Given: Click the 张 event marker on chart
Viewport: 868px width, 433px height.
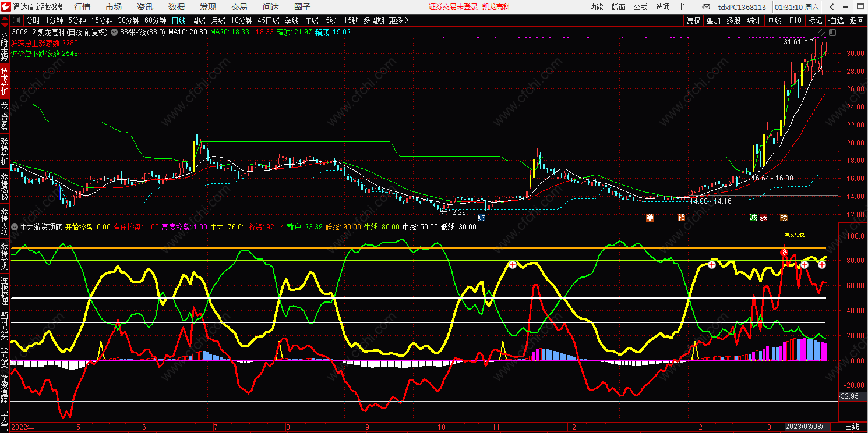Looking at the screenshot, I should point(763,218).
